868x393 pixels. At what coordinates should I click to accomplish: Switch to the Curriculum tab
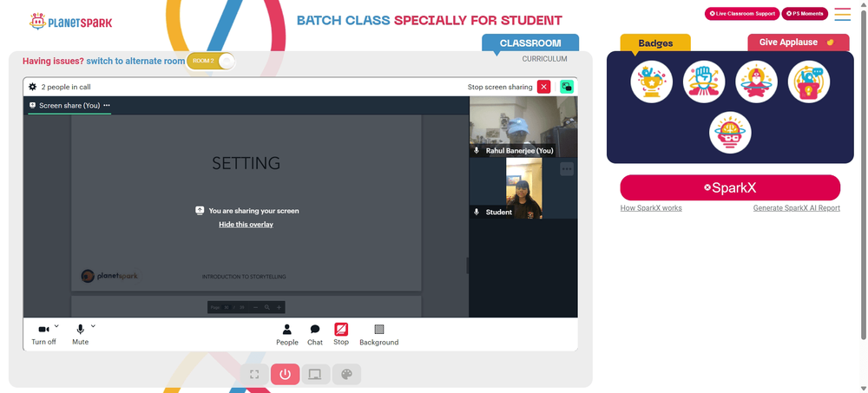click(545, 59)
